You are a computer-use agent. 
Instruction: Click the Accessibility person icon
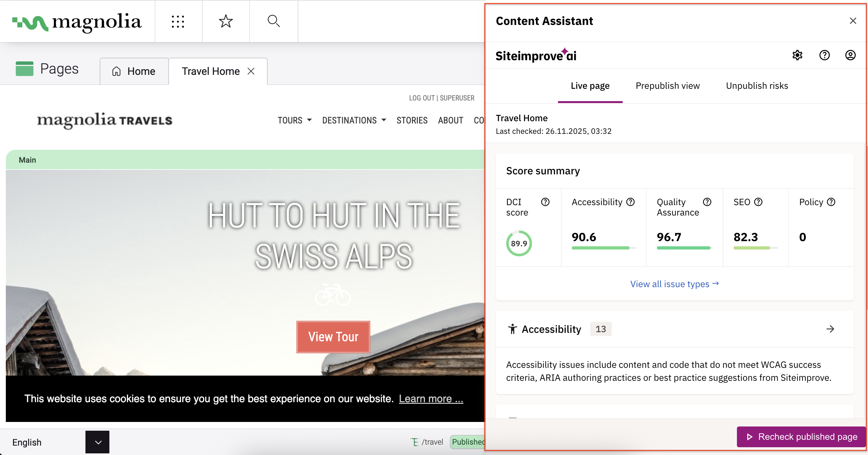point(512,329)
